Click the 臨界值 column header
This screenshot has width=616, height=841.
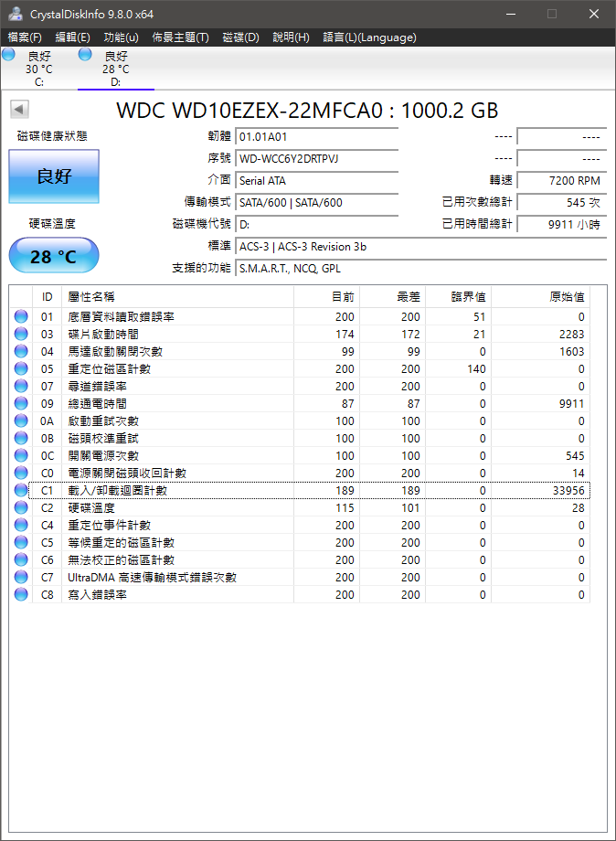[459, 296]
